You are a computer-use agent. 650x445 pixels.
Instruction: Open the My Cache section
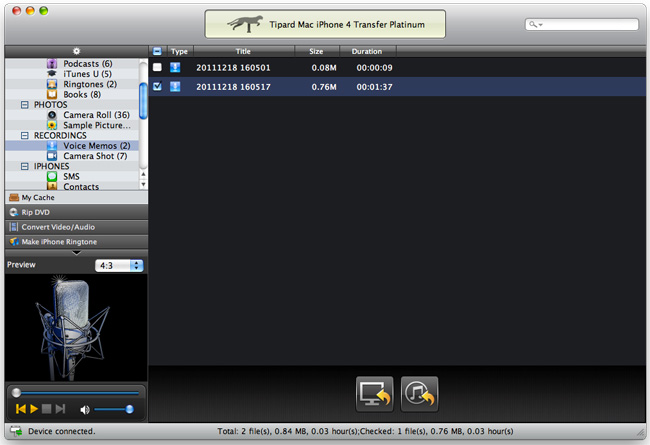coord(76,197)
